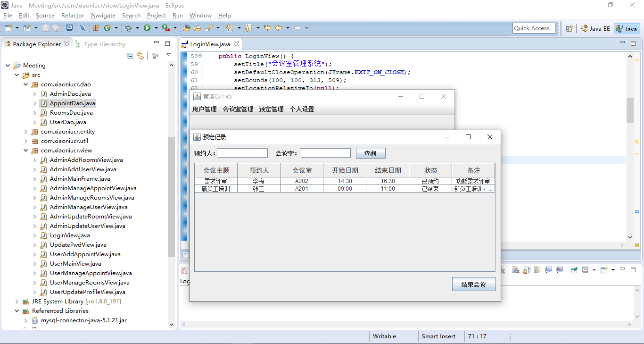This screenshot has width=644, height=344.
Task: Collapse the Meeting project node
Action: pos(8,66)
